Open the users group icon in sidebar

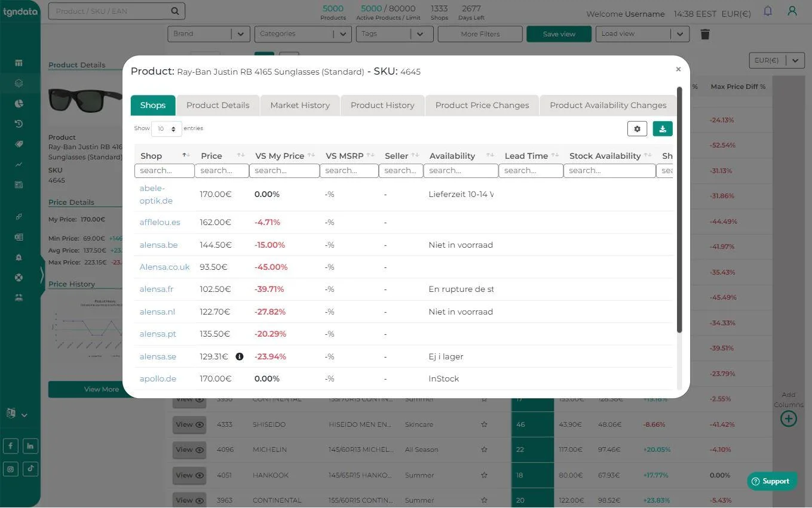click(19, 297)
